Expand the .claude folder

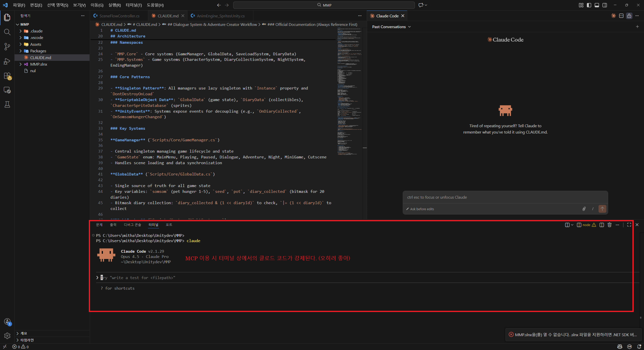coord(36,31)
